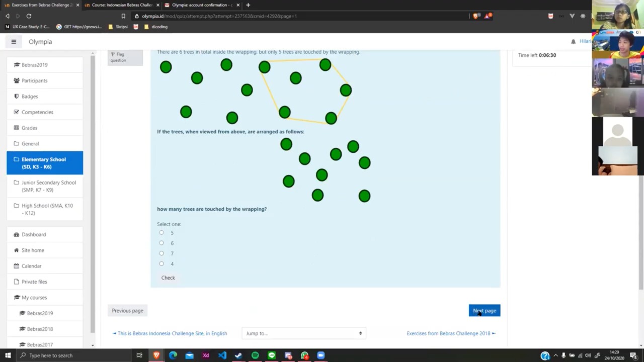The height and width of the screenshot is (362, 644).
Task: Open Calendar in the sidebar
Action: point(45,266)
